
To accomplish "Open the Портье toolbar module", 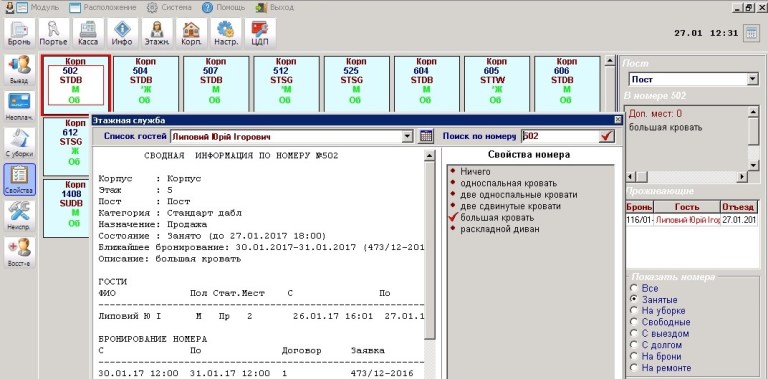I will 53,33.
